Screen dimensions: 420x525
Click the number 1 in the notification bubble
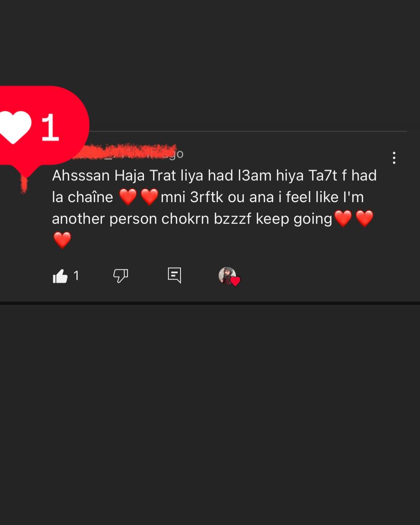click(x=50, y=127)
